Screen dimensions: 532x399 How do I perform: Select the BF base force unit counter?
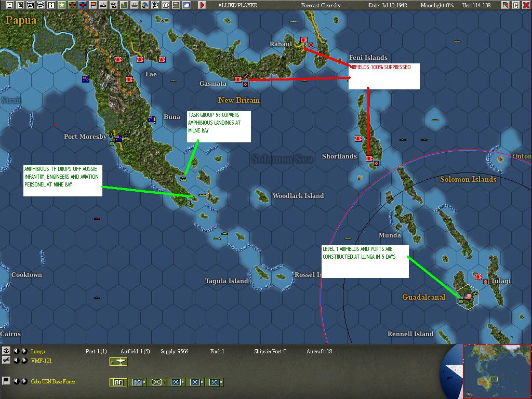click(x=118, y=382)
